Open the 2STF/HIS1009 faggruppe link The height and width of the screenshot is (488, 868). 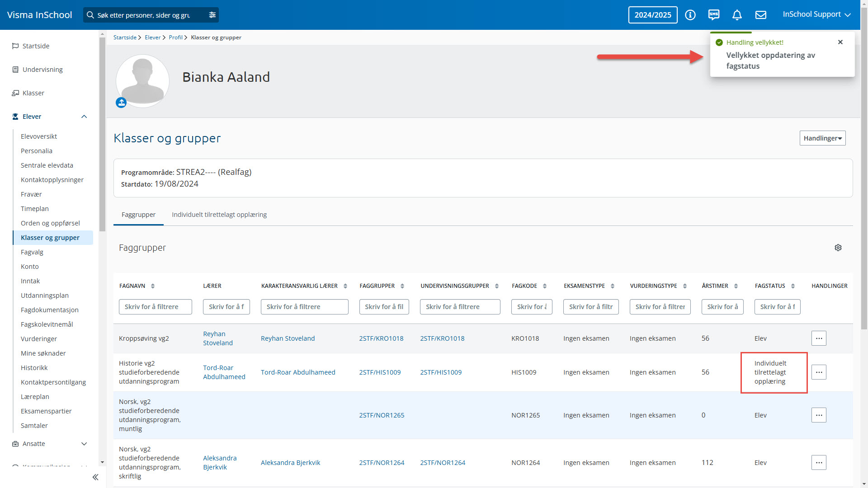click(380, 372)
